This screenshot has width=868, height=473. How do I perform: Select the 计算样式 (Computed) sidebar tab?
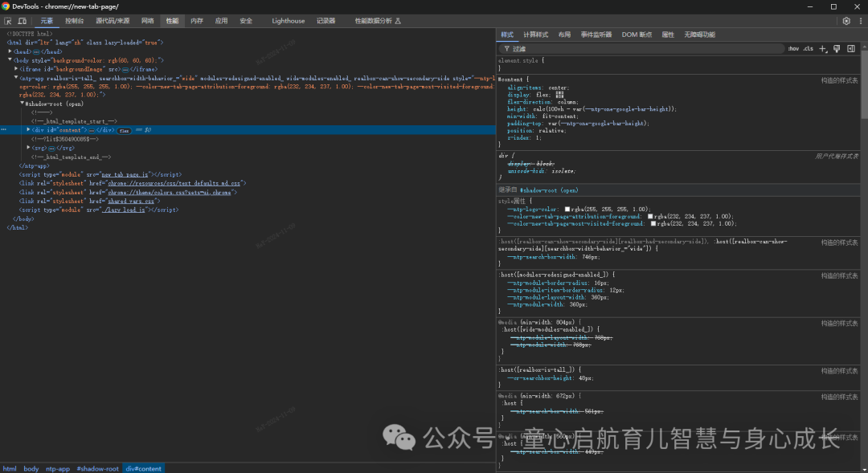point(536,35)
